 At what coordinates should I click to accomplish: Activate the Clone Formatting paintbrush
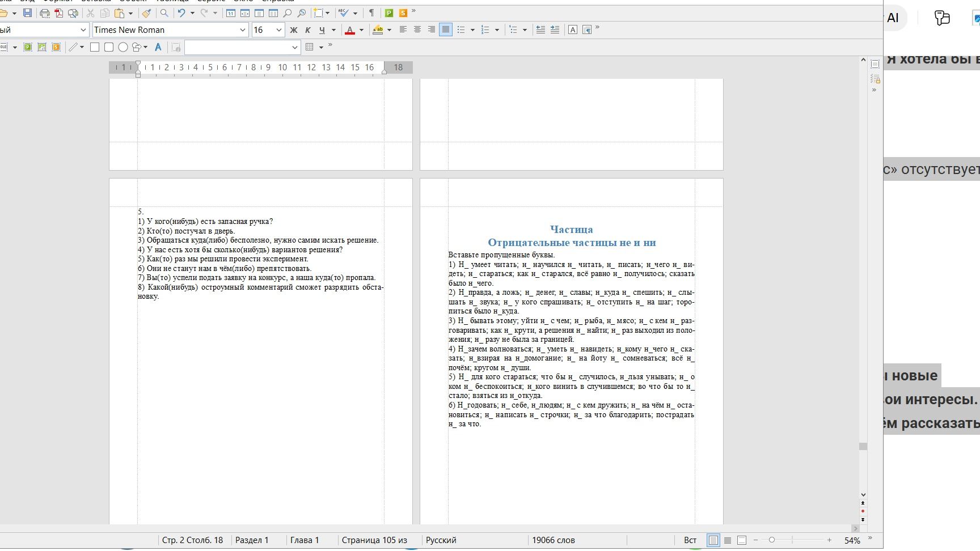[146, 12]
